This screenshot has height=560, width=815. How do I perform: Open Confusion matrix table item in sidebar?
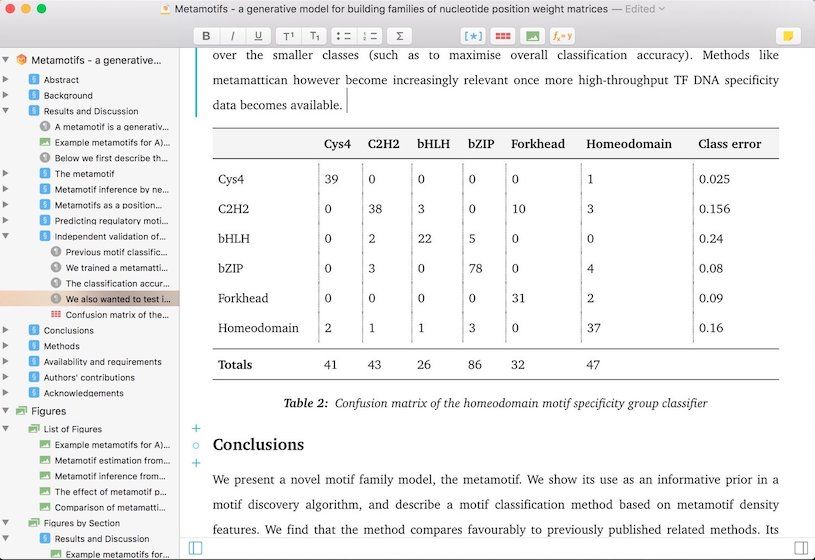tap(116, 314)
